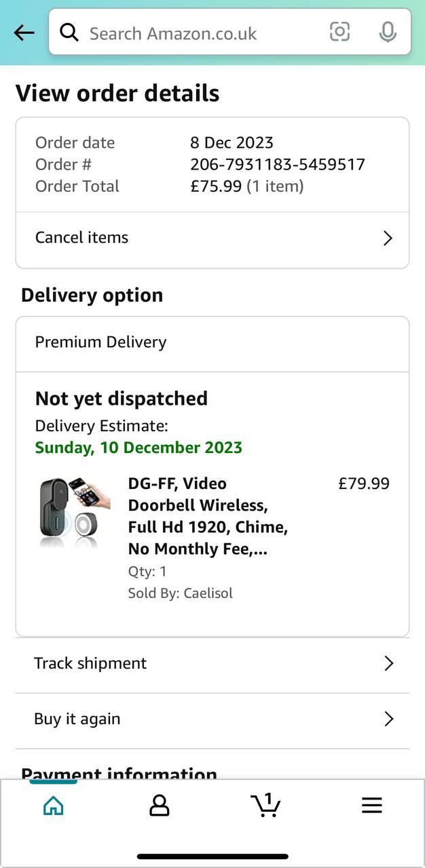The width and height of the screenshot is (425, 868).
Task: Expand Cancel items chevron
Action: (388, 238)
